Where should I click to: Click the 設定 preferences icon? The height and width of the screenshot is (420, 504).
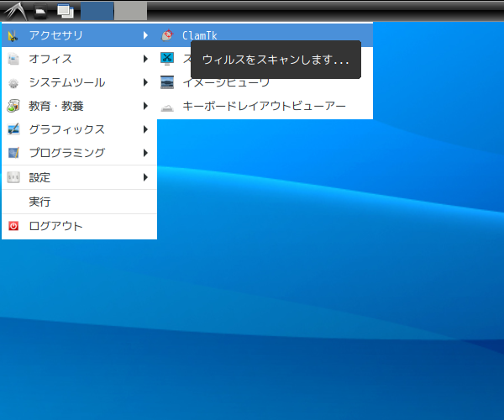(x=13, y=177)
